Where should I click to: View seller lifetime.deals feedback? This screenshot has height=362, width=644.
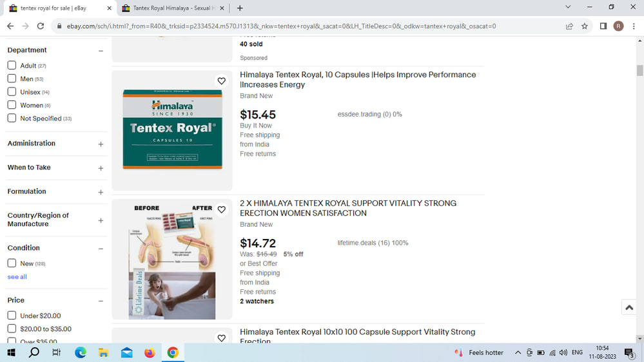(373, 243)
